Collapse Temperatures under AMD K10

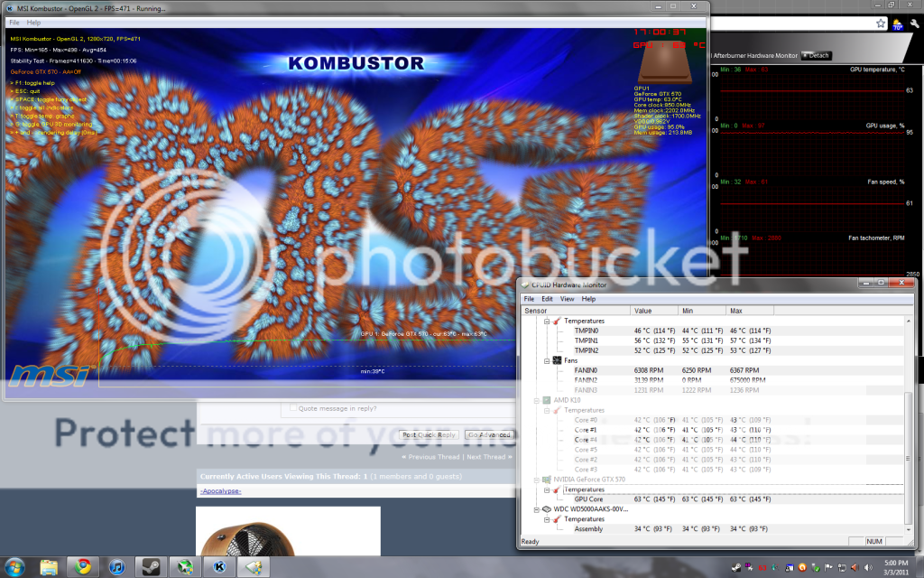click(x=547, y=410)
